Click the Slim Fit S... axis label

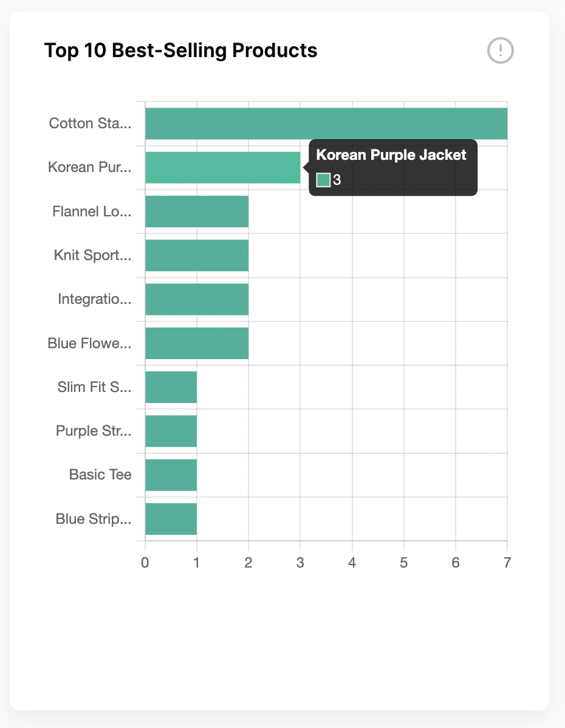(x=94, y=386)
